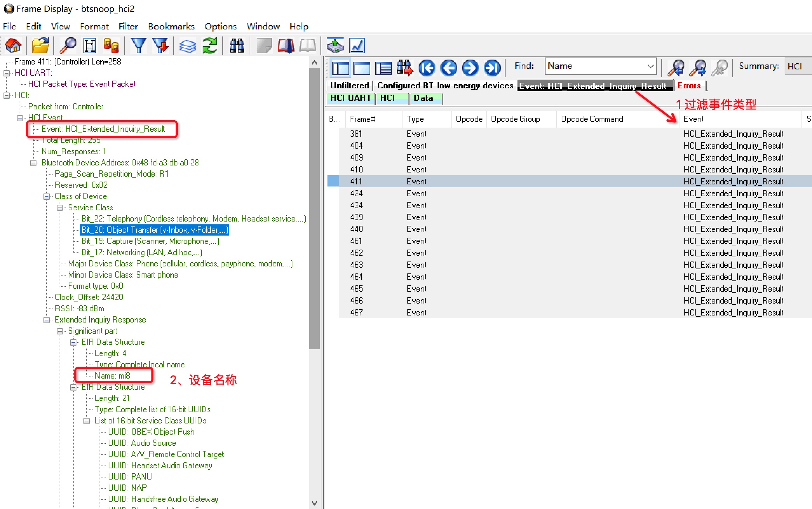Click the funnel with red arrow icon

click(161, 46)
